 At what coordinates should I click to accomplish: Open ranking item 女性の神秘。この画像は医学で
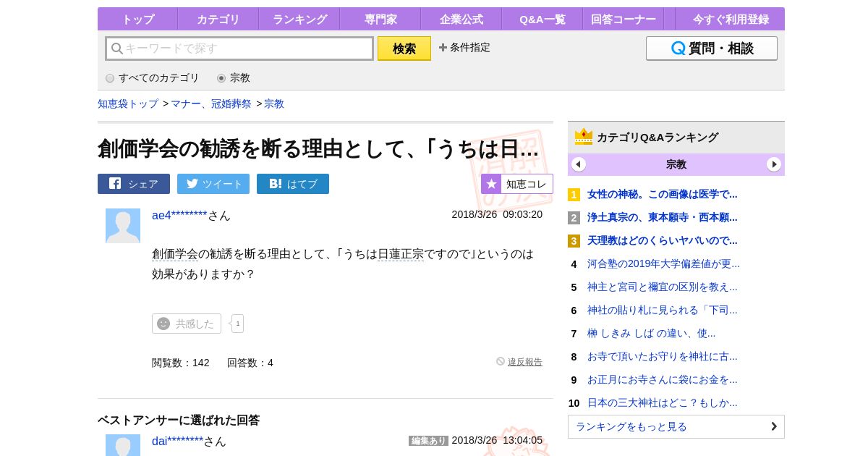tap(663, 194)
